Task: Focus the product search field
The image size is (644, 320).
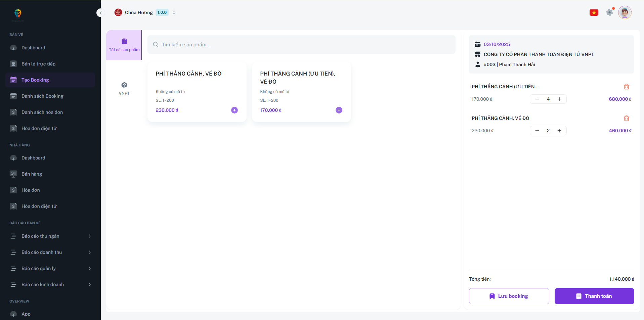Action: tap(301, 45)
